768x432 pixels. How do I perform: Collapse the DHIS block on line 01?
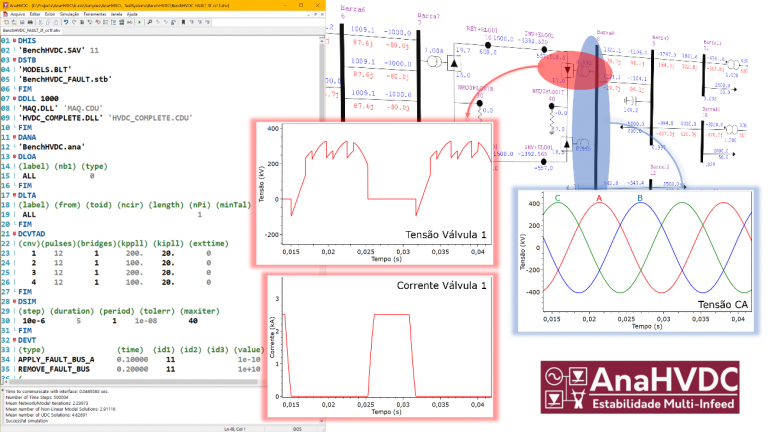point(15,41)
